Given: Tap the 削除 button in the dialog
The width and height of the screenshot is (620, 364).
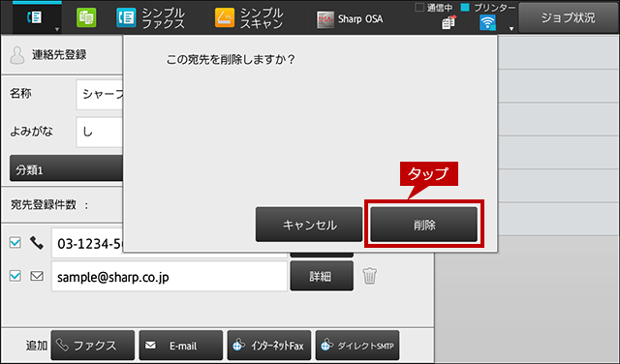Looking at the screenshot, I should coord(424,225).
